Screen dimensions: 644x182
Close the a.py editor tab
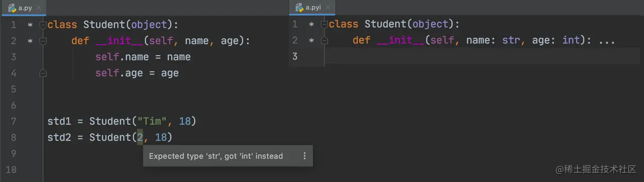tap(39, 8)
